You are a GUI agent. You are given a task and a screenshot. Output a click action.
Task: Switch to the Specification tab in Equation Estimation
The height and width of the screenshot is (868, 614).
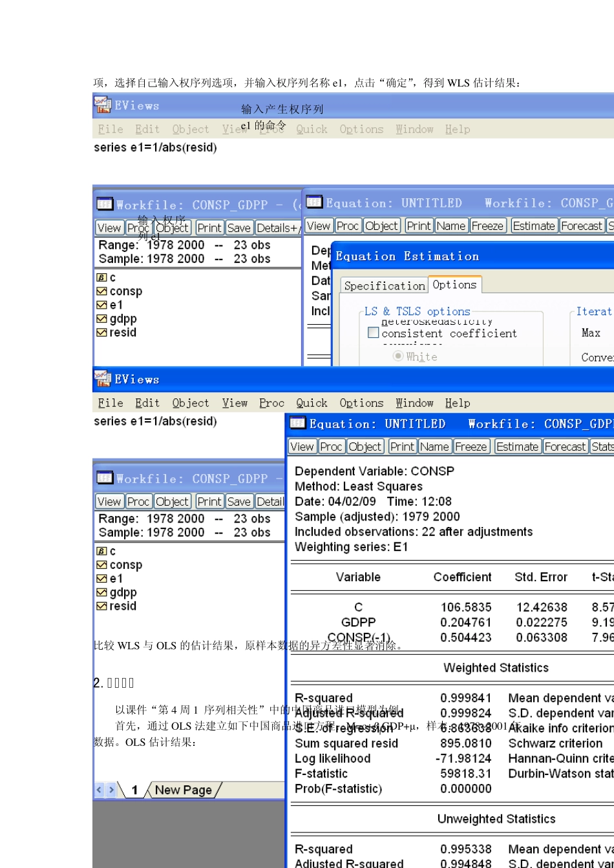384,285
